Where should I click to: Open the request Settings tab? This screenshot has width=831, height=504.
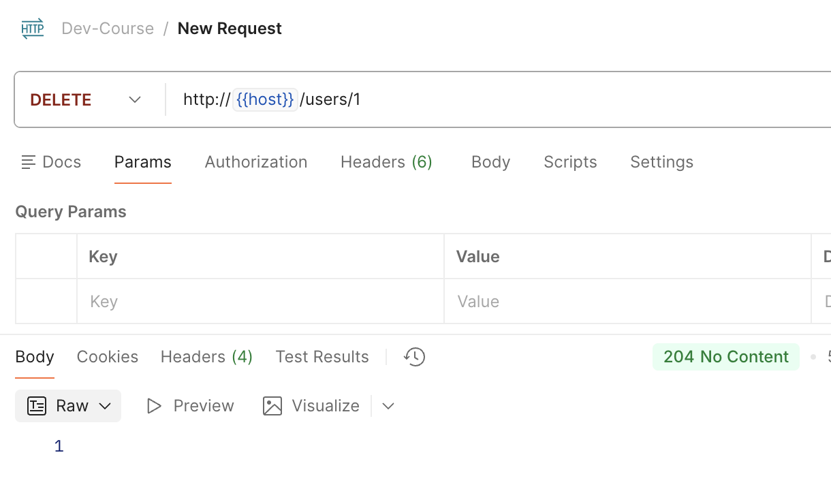tap(661, 162)
